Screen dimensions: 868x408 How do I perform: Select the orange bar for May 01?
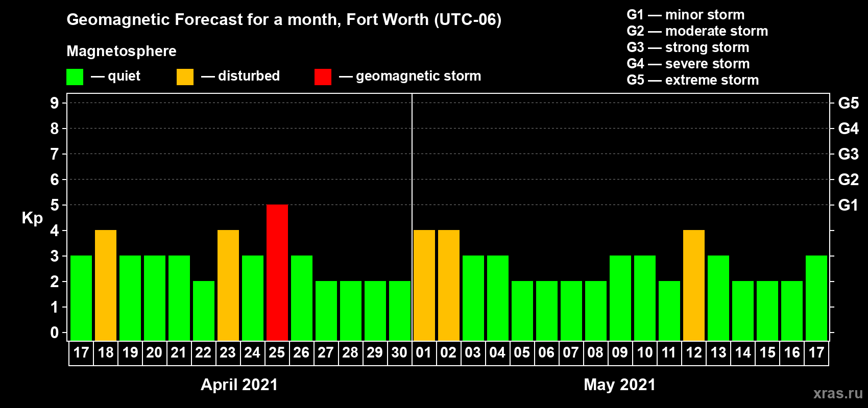(x=424, y=285)
